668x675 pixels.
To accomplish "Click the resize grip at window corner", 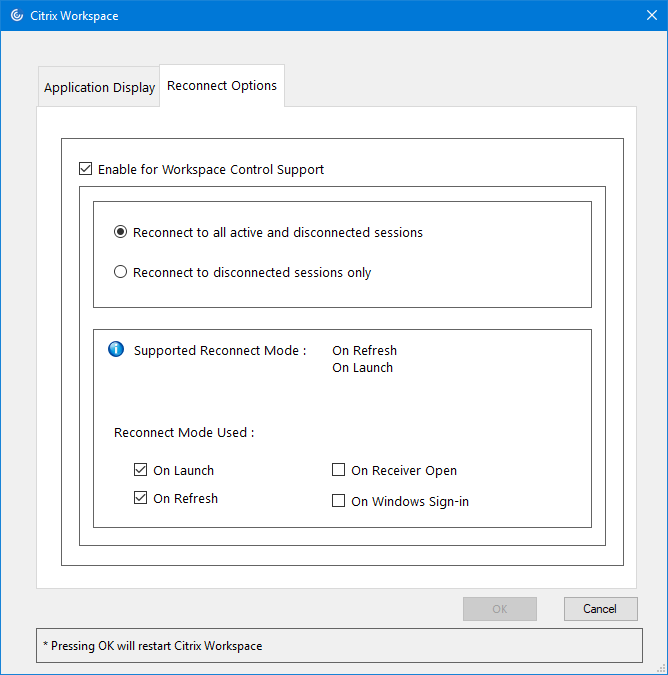I will [661, 668].
